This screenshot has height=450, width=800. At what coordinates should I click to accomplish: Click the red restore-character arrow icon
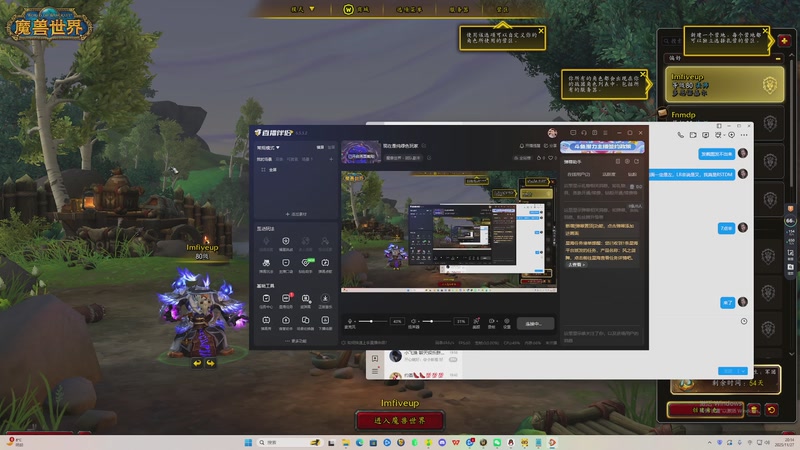(x=771, y=410)
